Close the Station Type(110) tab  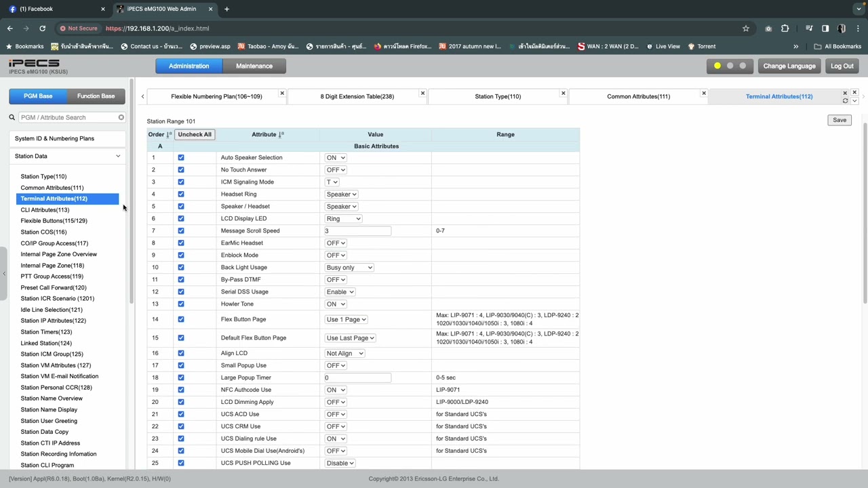pos(563,93)
